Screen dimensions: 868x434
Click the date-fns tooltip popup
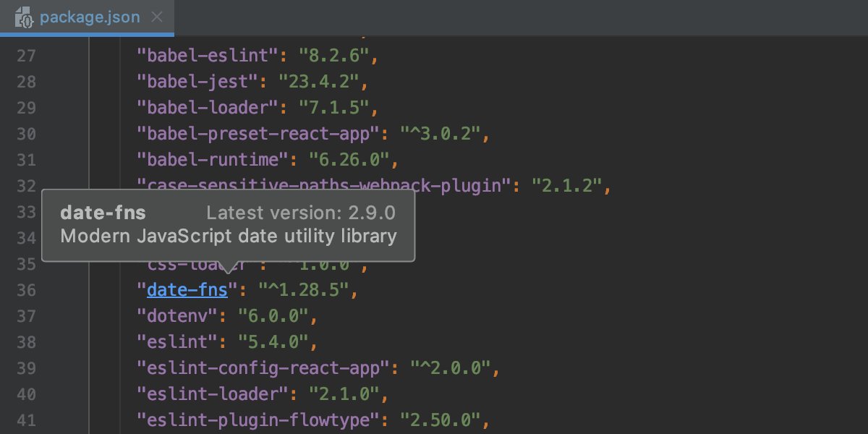[x=229, y=224]
